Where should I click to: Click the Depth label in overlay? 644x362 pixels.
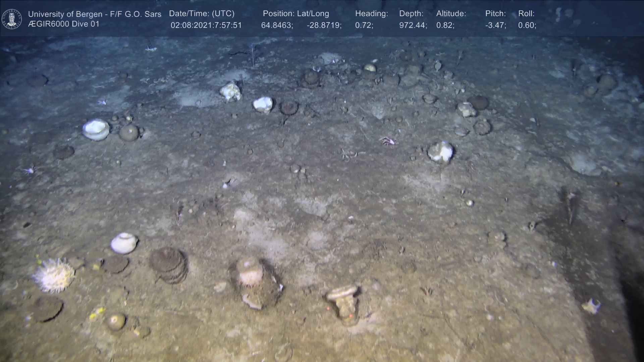click(411, 14)
